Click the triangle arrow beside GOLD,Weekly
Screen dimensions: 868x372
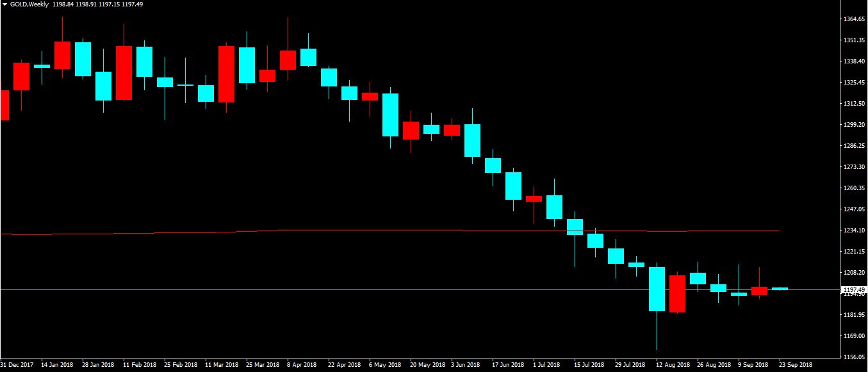point(4,4)
